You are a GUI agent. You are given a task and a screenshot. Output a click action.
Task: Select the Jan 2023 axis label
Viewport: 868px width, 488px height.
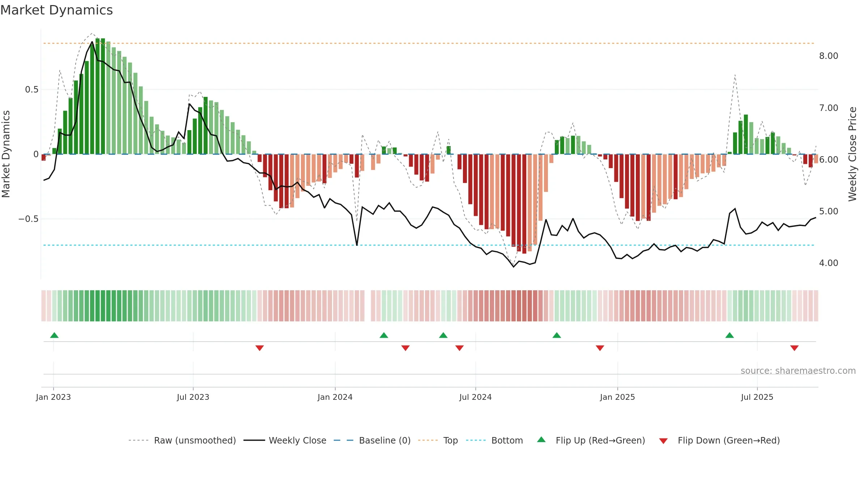(x=54, y=397)
